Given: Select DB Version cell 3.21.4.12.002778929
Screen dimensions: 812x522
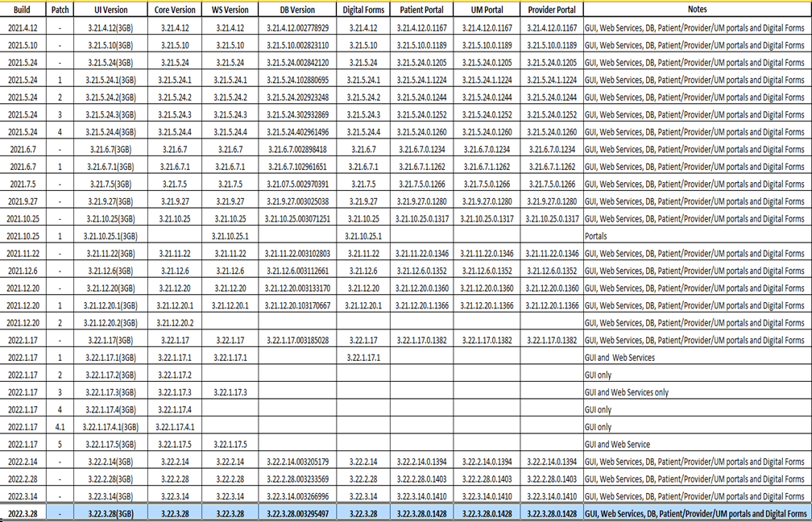Looking at the screenshot, I should click(297, 27).
